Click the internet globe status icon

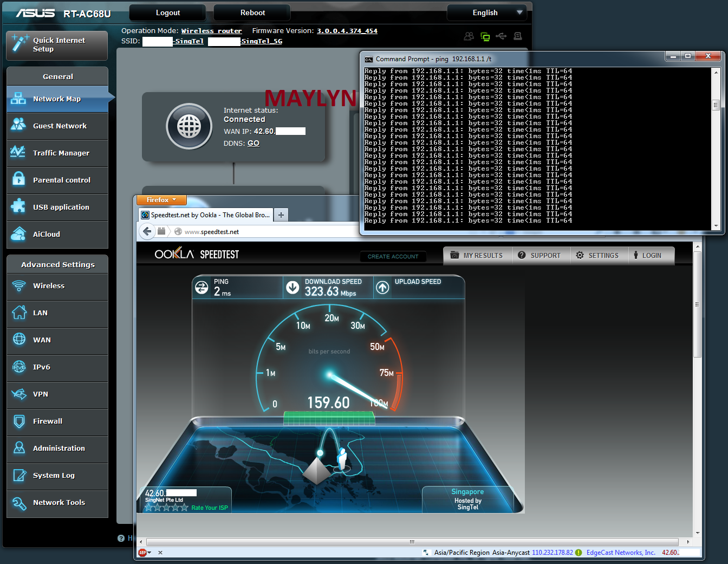point(189,127)
